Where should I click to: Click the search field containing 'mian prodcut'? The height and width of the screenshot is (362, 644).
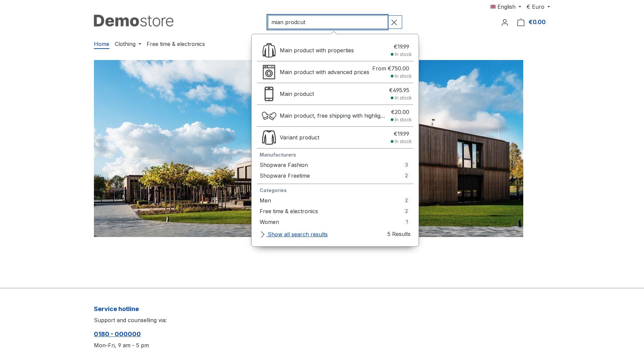point(328,22)
